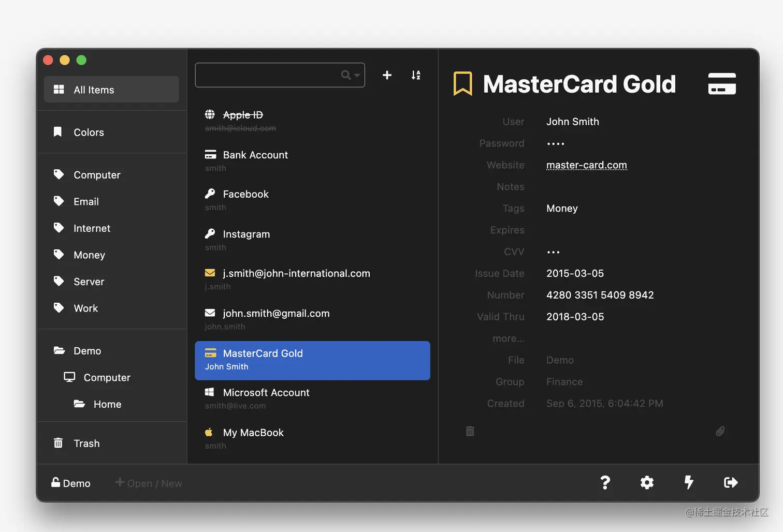The image size is (783, 532).
Task: Reveal the hidden CVV value
Action: click(553, 252)
